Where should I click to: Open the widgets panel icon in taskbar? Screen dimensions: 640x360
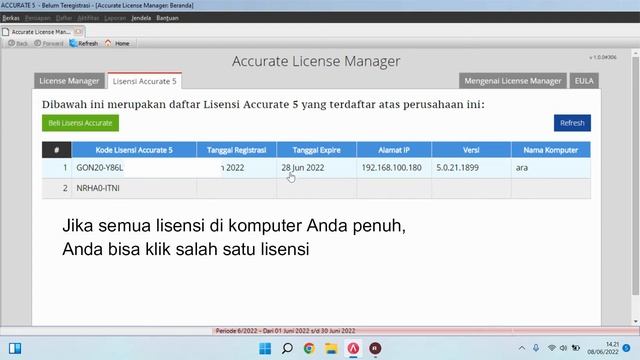click(x=15, y=349)
